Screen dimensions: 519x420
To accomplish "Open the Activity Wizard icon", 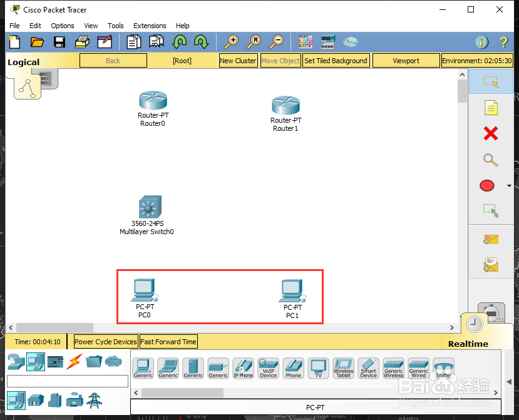I will [x=105, y=42].
